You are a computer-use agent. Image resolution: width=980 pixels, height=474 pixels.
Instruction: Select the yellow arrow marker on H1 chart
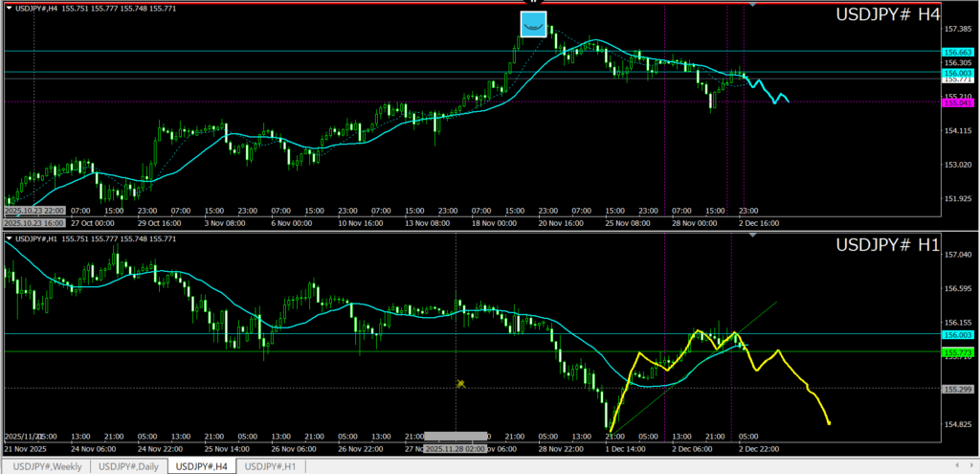coord(460,384)
